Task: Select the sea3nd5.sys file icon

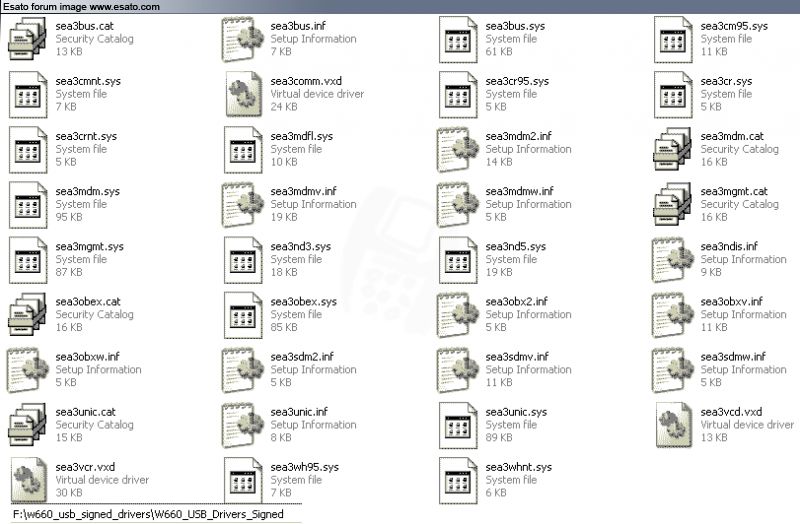Action: tap(458, 260)
